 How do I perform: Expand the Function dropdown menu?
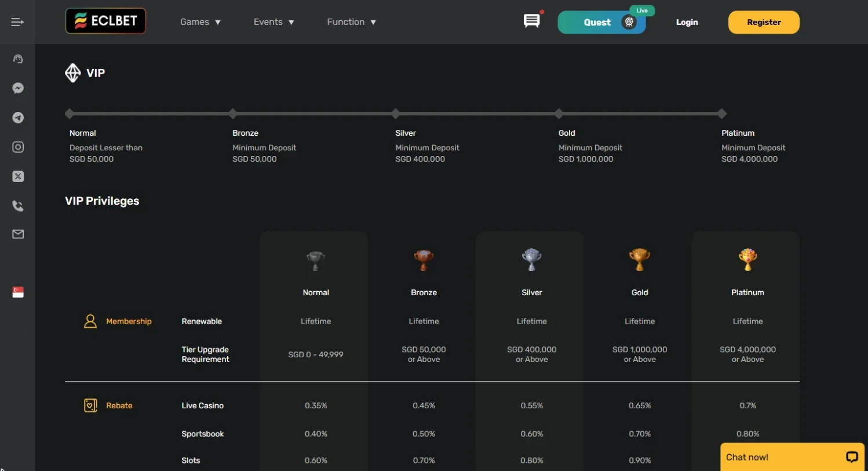(352, 22)
